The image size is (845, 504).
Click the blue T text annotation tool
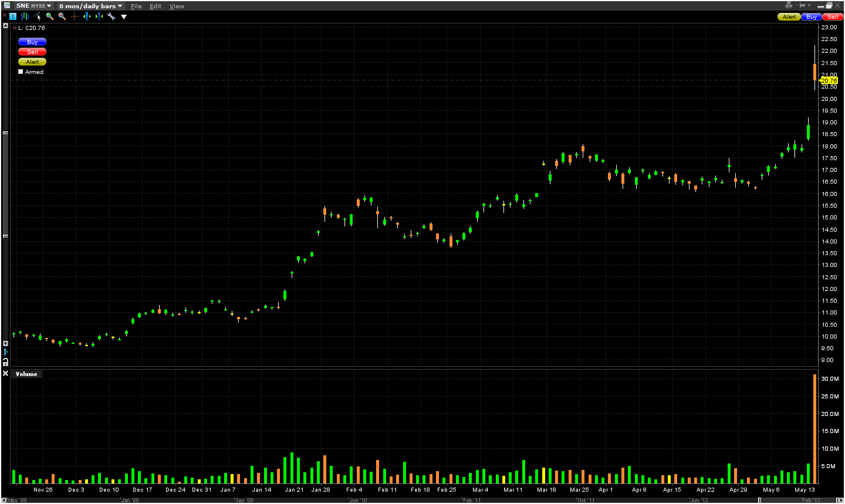pos(13,16)
